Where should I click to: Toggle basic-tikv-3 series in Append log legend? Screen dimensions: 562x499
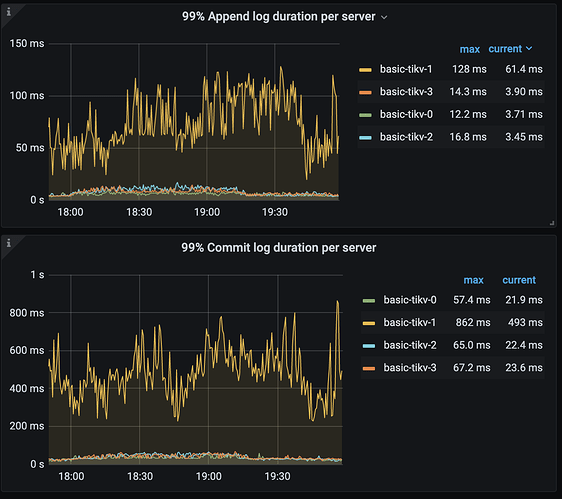406,91
